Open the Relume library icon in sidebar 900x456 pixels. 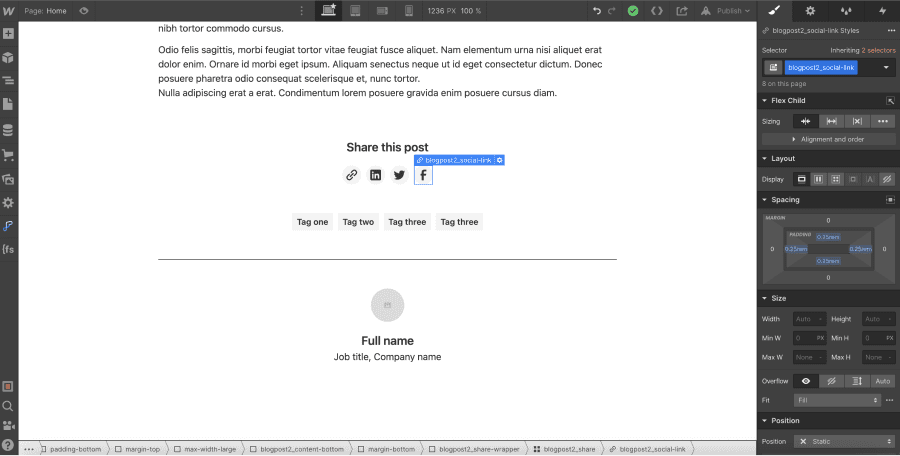pos(8,226)
